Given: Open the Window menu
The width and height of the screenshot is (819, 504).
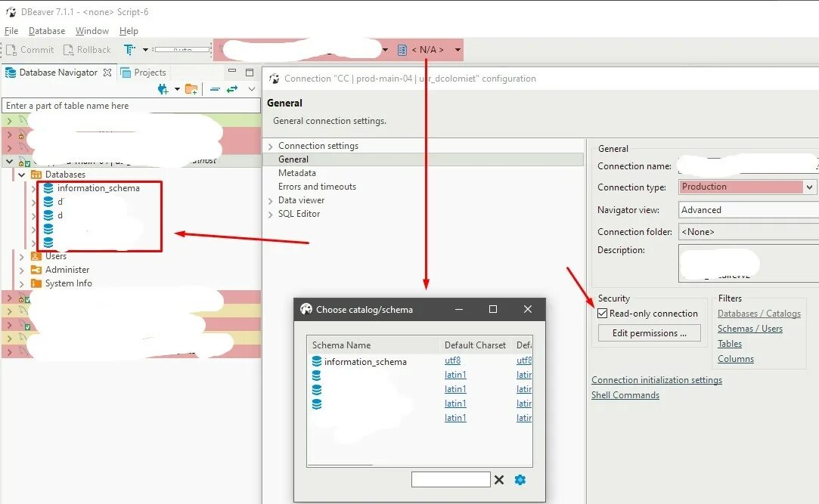Looking at the screenshot, I should (x=92, y=31).
